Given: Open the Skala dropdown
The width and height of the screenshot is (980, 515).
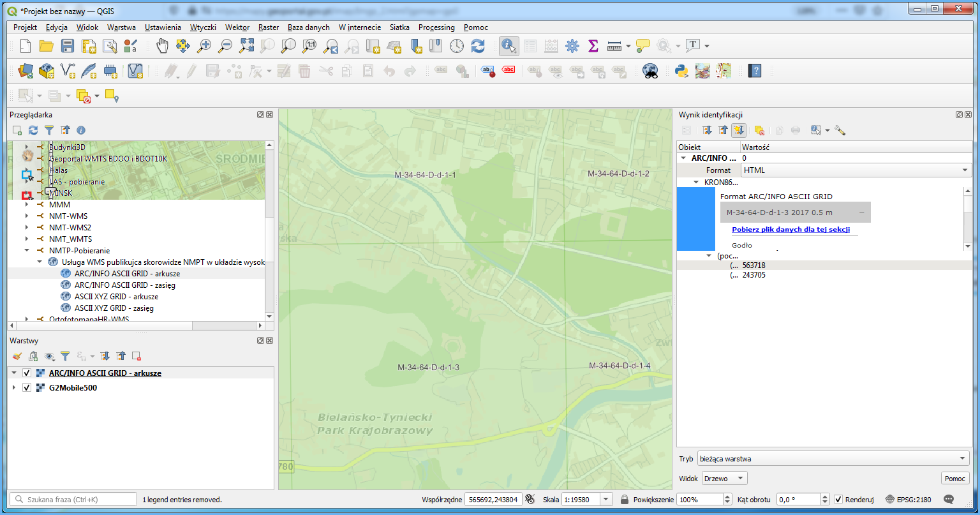Looking at the screenshot, I should (607, 499).
